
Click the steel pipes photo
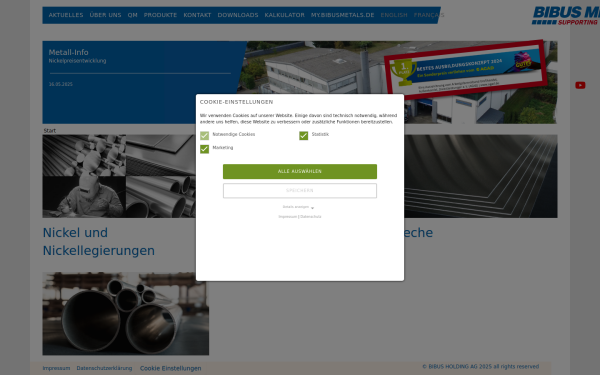coord(126,313)
